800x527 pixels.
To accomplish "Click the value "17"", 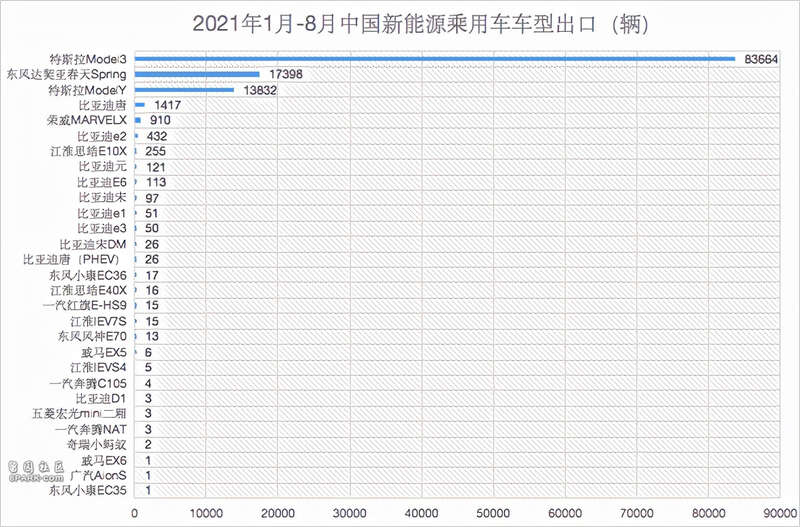I will click(152, 275).
